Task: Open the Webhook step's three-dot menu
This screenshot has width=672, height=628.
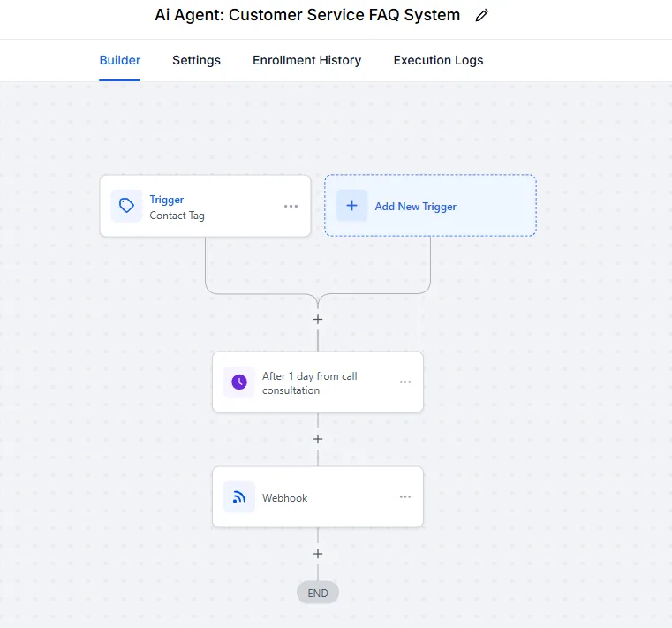Action: tap(405, 496)
